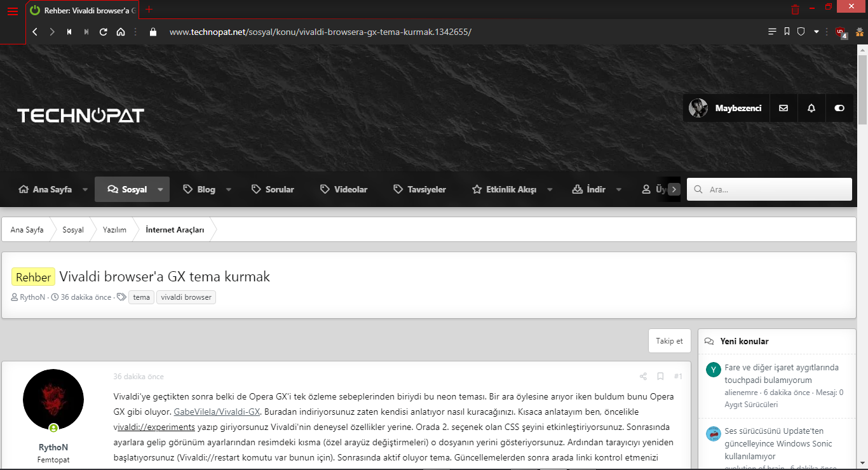This screenshot has width=868, height=470.
Task: Click the Maybezenci profile avatar
Action: tap(698, 109)
